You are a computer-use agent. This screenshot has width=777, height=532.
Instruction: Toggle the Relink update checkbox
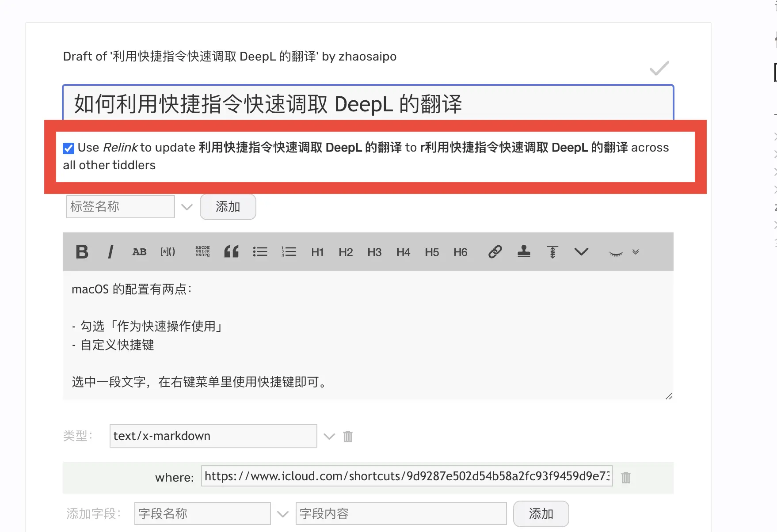(x=69, y=148)
